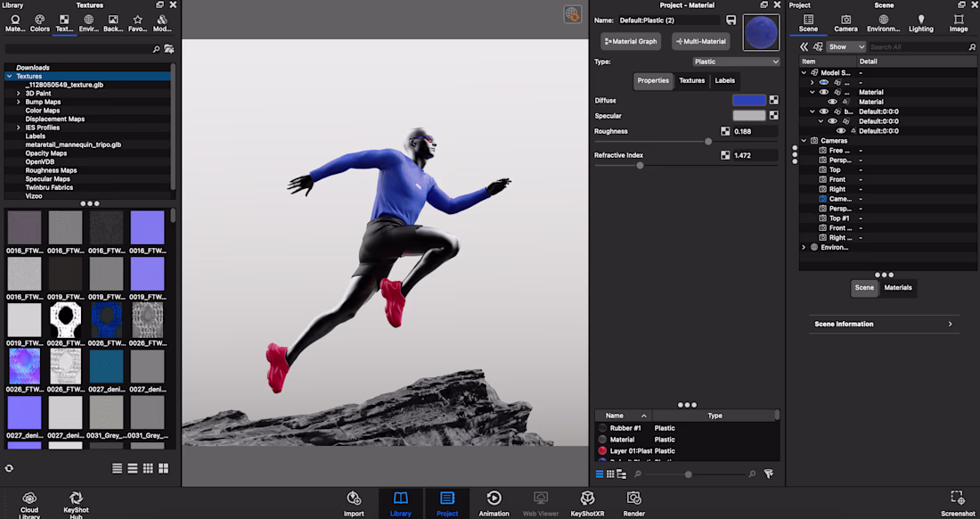Screen dimensions: 980x519
Task: Save material to library icon
Action: 731,20
